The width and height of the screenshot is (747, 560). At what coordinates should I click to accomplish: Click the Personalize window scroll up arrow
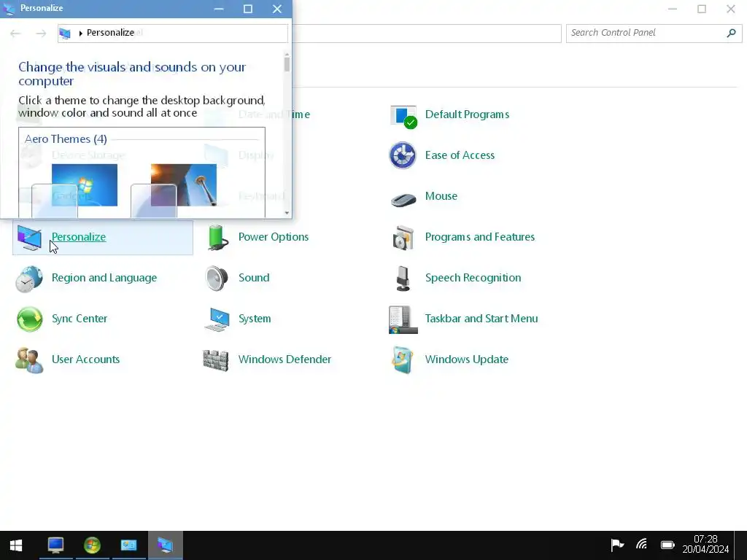pyautogui.click(x=287, y=54)
